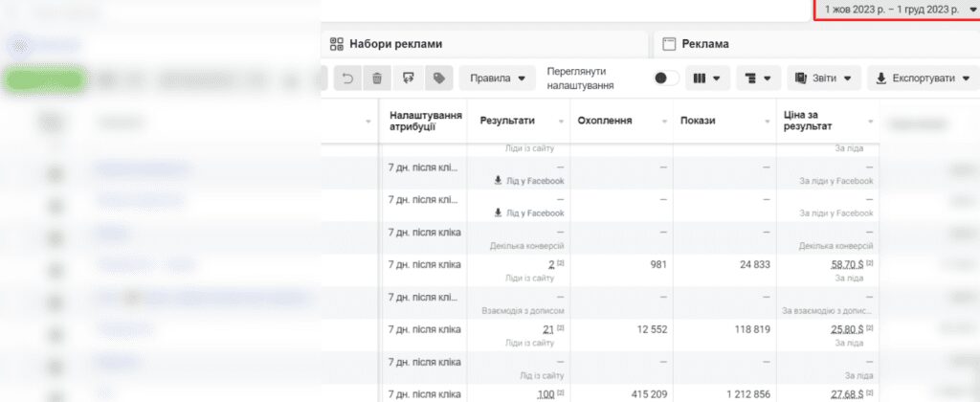980x402 pixels.
Task: Open arrow left of Налаштування атрибуції column
Action: [368, 122]
